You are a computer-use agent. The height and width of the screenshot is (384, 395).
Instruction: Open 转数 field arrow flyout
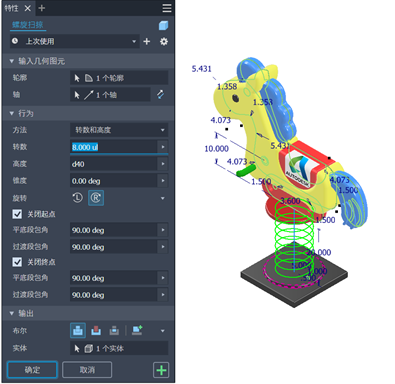(163, 147)
